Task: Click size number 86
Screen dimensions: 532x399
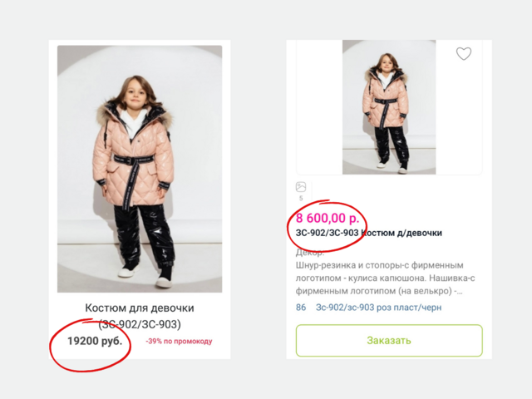Action: 301,307
